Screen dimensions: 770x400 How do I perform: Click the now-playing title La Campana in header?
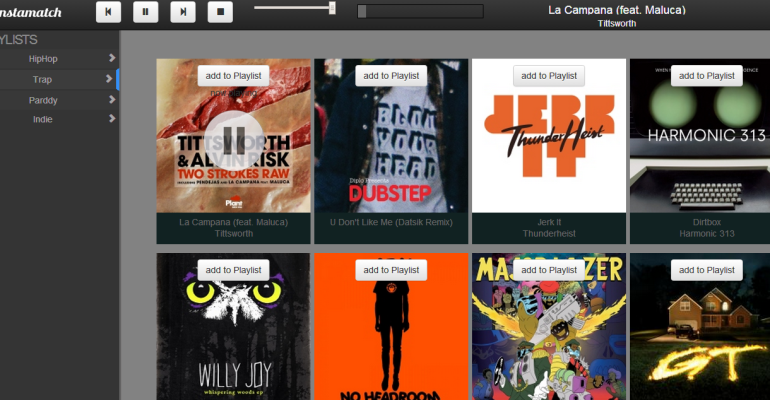[617, 10]
